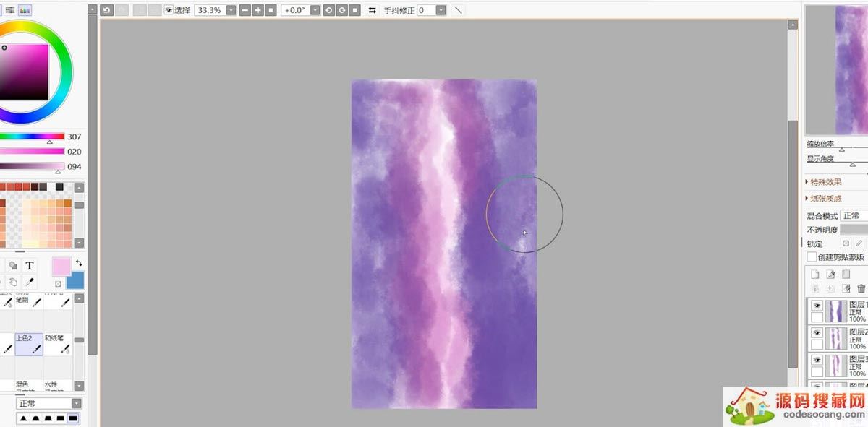Create a new layer with blank page icon
The height and width of the screenshot is (427, 868).
814,275
